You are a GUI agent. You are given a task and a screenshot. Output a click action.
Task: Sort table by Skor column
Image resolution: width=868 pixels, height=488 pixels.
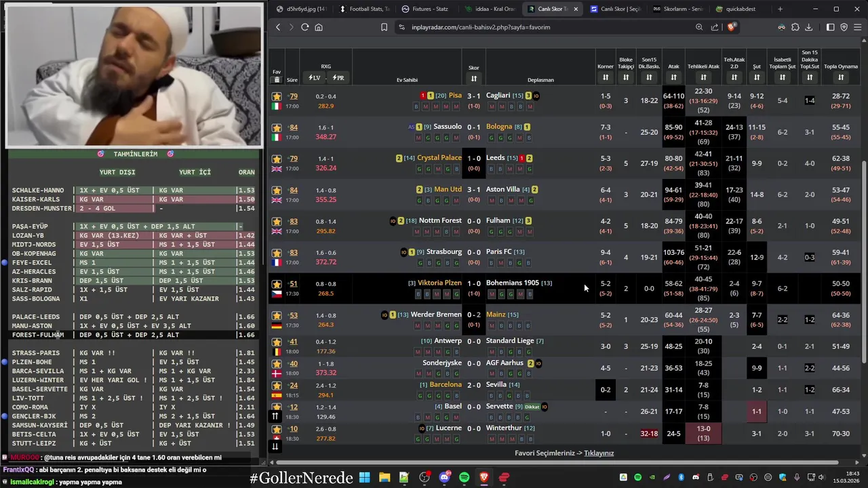pos(474,79)
